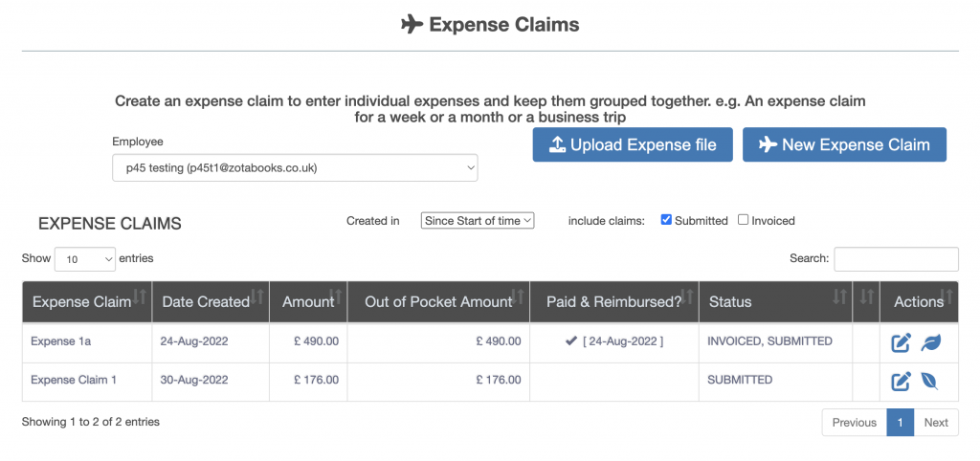
Task: Click leaf icon in Expense 1a row
Action: tap(929, 342)
